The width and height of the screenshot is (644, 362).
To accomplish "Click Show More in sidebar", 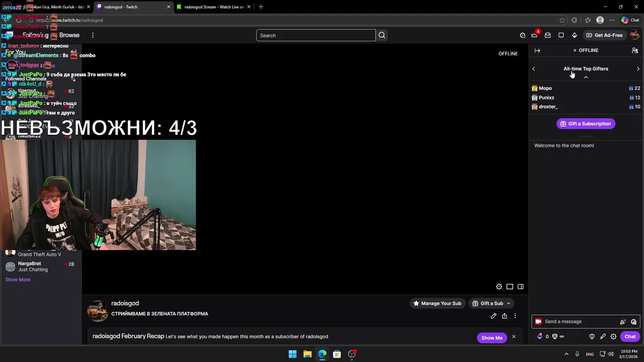I will [18, 280].
